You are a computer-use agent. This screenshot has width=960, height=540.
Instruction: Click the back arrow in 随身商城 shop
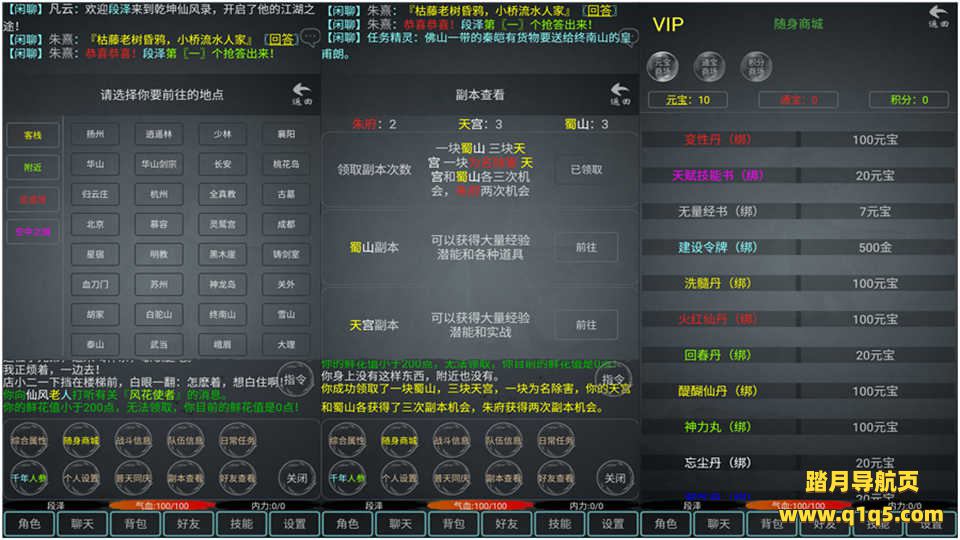pos(937,15)
